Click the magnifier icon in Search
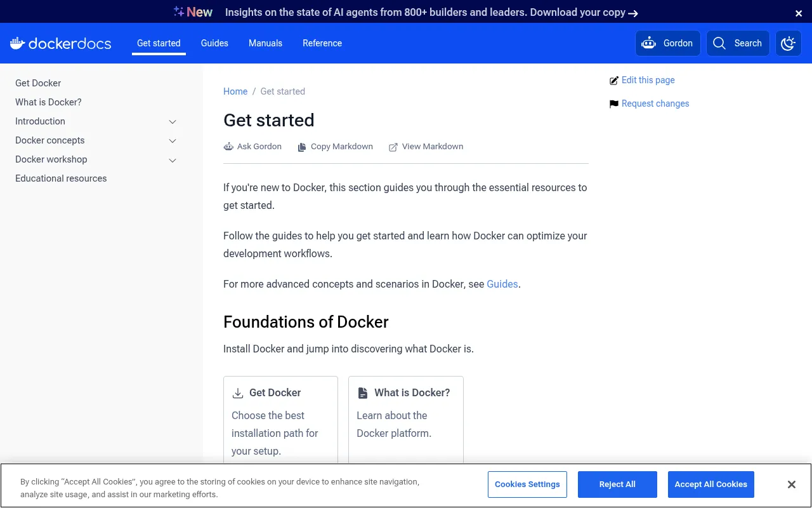812x508 pixels. tap(719, 43)
